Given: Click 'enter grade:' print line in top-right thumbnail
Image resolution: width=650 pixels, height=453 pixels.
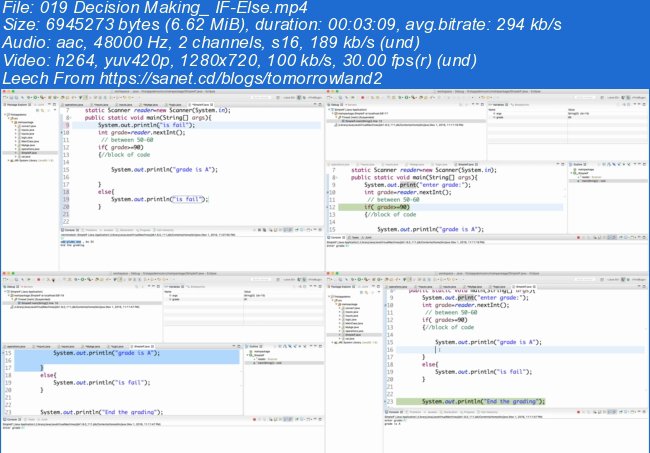Looking at the screenshot, I should pos(417,184).
